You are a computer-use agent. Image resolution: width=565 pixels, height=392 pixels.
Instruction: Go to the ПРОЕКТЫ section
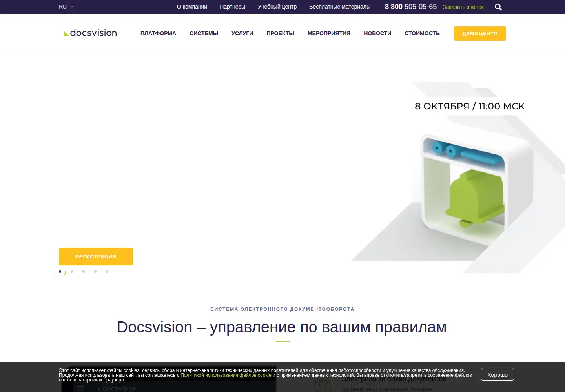click(280, 33)
